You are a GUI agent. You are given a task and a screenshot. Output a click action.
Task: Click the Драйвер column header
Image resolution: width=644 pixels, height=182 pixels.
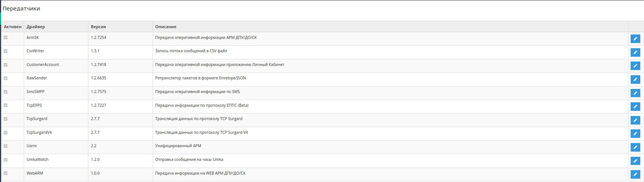36,27
